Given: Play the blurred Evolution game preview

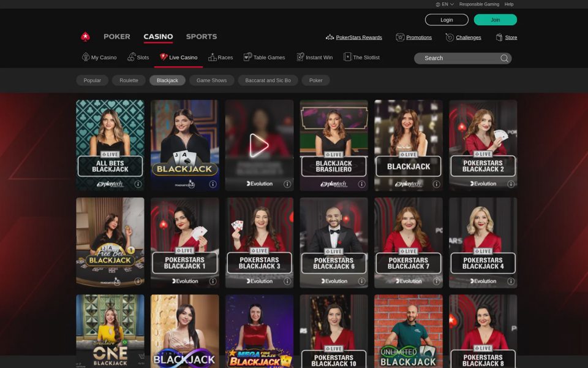Looking at the screenshot, I should pyautogui.click(x=259, y=145).
